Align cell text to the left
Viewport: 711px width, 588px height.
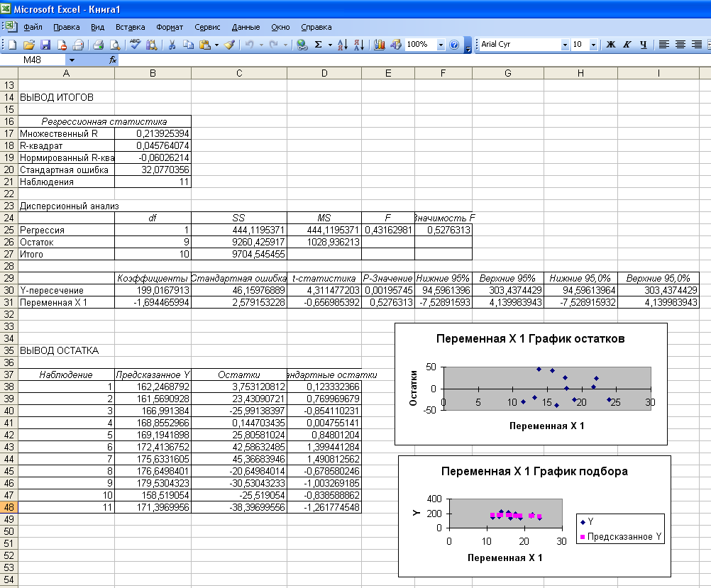tap(664, 45)
